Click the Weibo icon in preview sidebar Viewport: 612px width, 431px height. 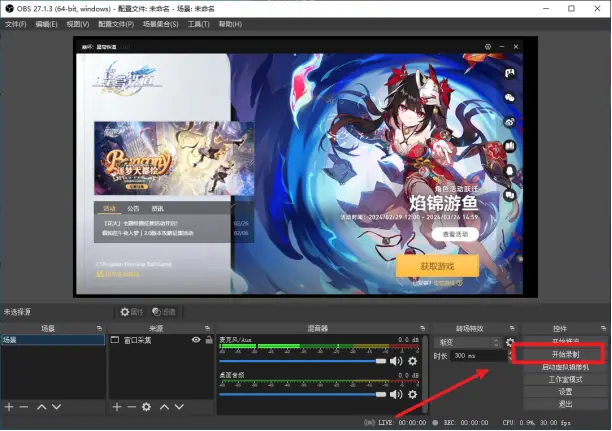coord(510,122)
